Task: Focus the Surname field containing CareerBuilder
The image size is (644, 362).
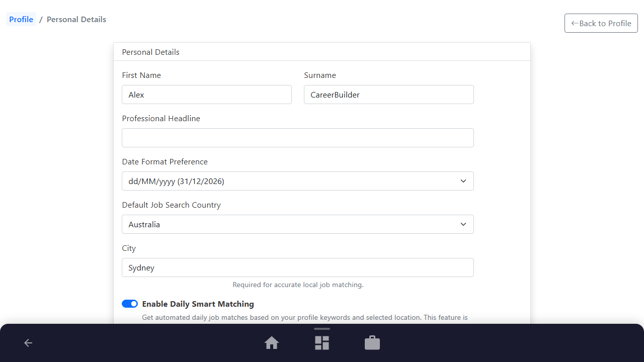Action: [389, 95]
